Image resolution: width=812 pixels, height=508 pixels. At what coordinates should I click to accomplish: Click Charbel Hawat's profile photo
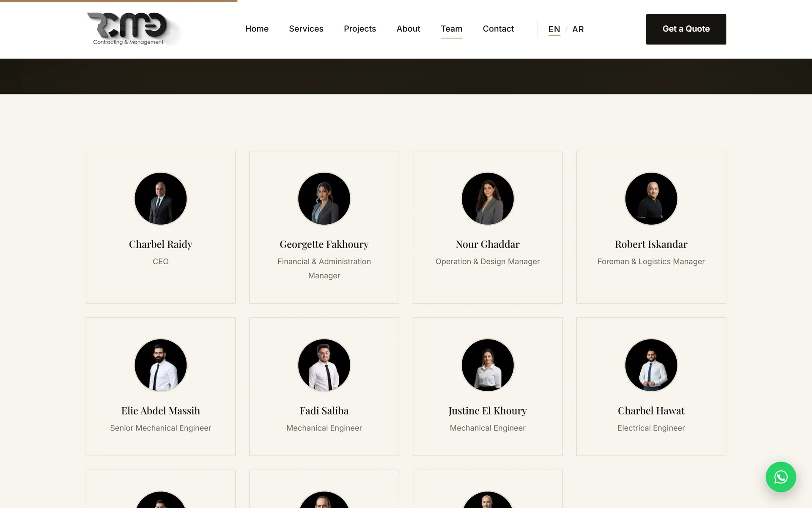point(651,365)
